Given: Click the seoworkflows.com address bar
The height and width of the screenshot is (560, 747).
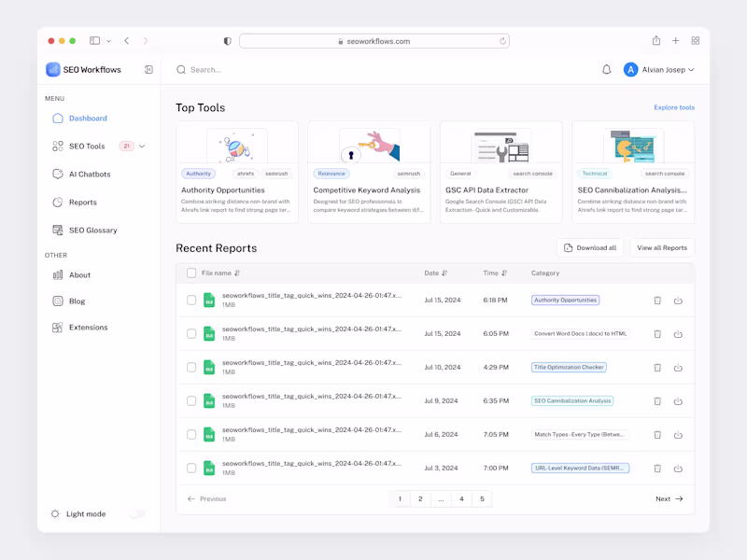Looking at the screenshot, I should click(374, 41).
